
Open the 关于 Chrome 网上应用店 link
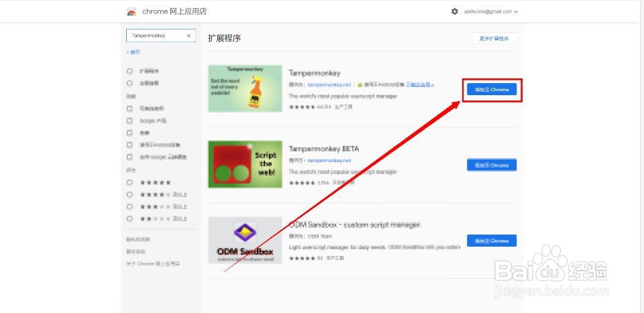coord(153,264)
